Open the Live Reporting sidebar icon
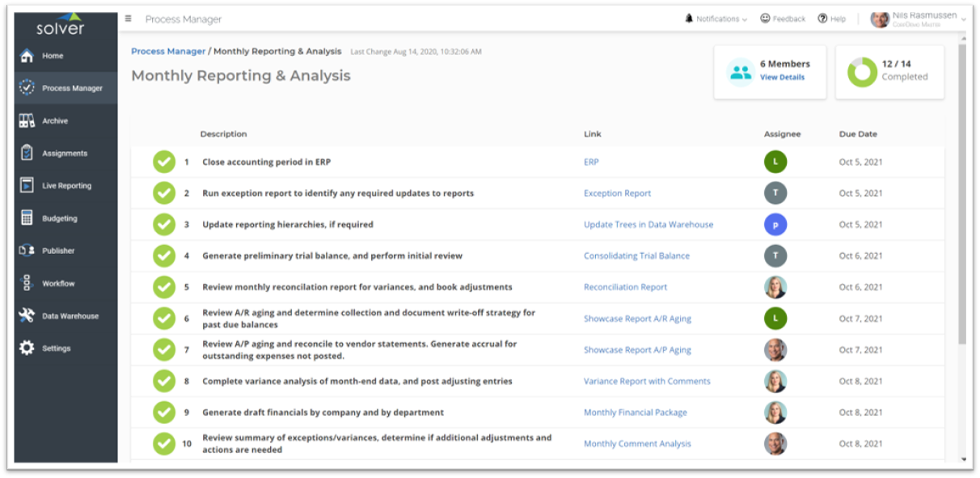Screen dimensions: 980x478 point(27,185)
